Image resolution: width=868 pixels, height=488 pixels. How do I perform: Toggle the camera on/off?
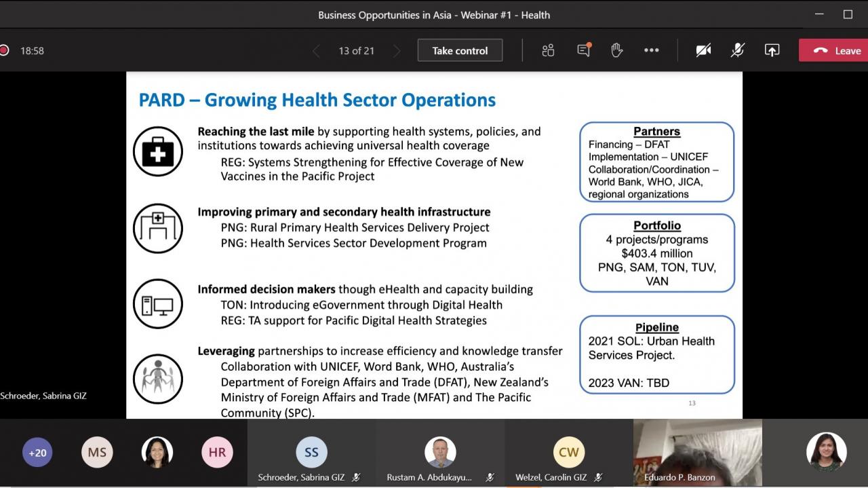point(704,50)
